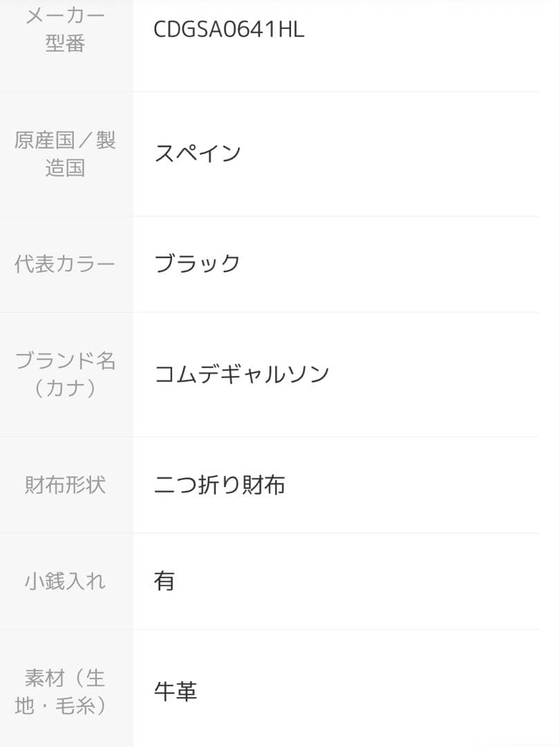The height and width of the screenshot is (747, 560).
Task: Select the wallet type 二つ折り財布
Action: (219, 485)
